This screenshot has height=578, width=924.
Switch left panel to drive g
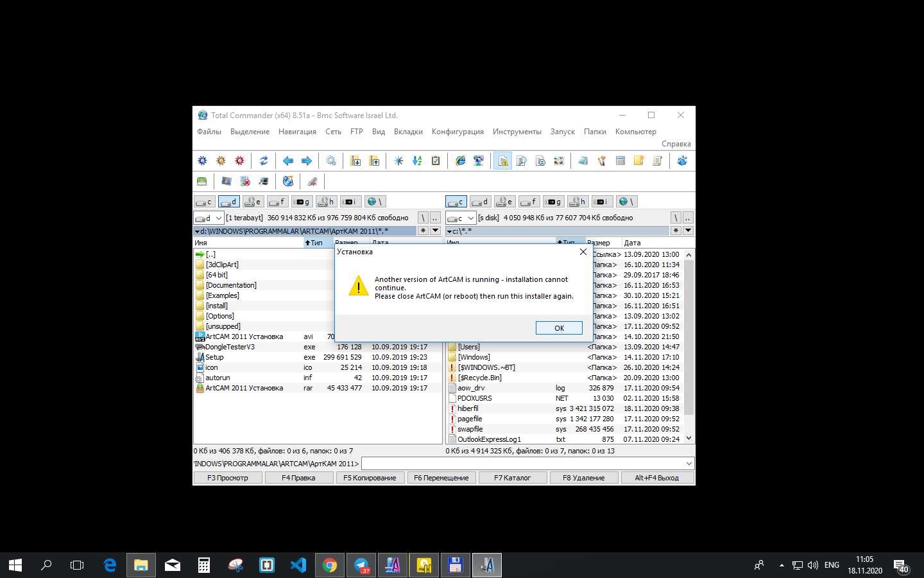[x=302, y=202]
